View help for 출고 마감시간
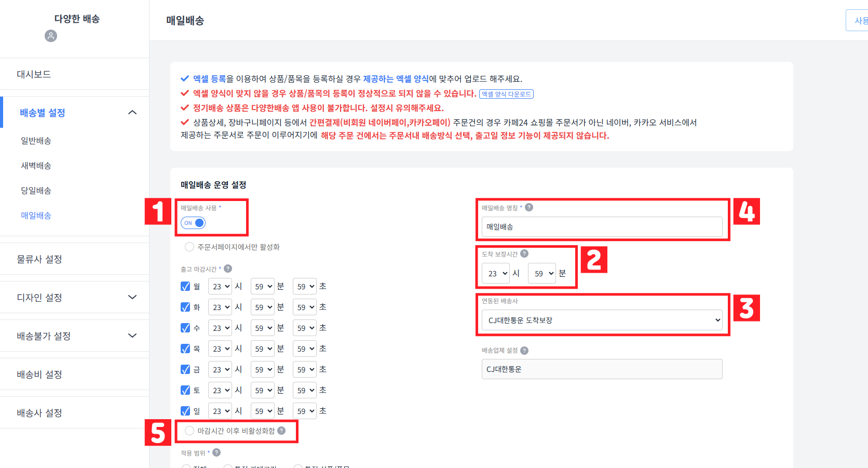Viewport: 868px width, 468px height. [x=227, y=269]
